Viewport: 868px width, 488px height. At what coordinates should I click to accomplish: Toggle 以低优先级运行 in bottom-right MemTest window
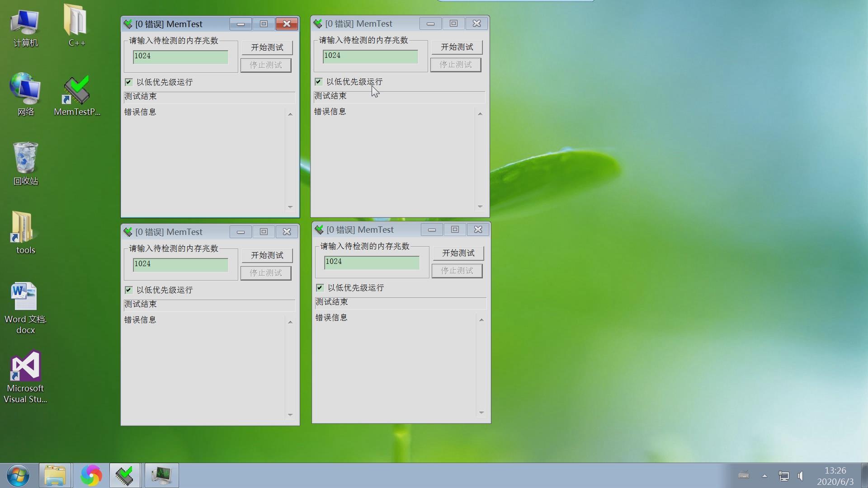pyautogui.click(x=320, y=287)
